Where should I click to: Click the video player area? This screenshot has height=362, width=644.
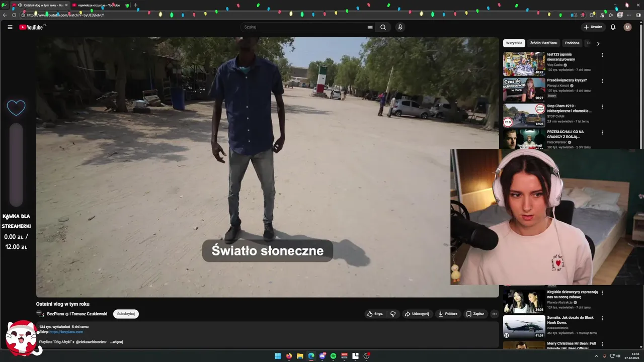pyautogui.click(x=267, y=167)
